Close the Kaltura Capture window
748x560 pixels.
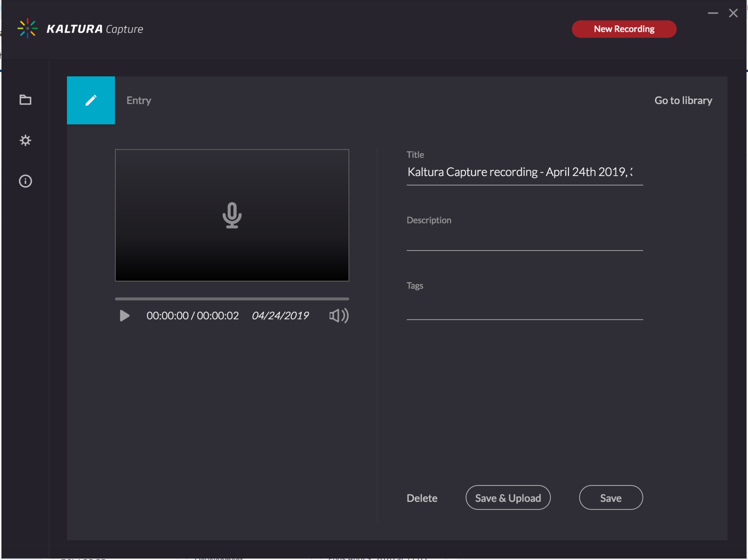pos(733,13)
